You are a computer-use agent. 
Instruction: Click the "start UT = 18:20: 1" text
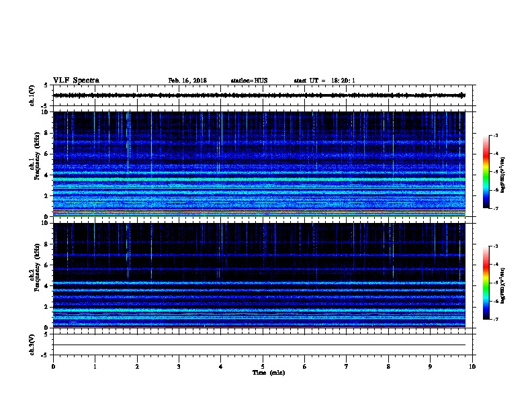coord(324,81)
